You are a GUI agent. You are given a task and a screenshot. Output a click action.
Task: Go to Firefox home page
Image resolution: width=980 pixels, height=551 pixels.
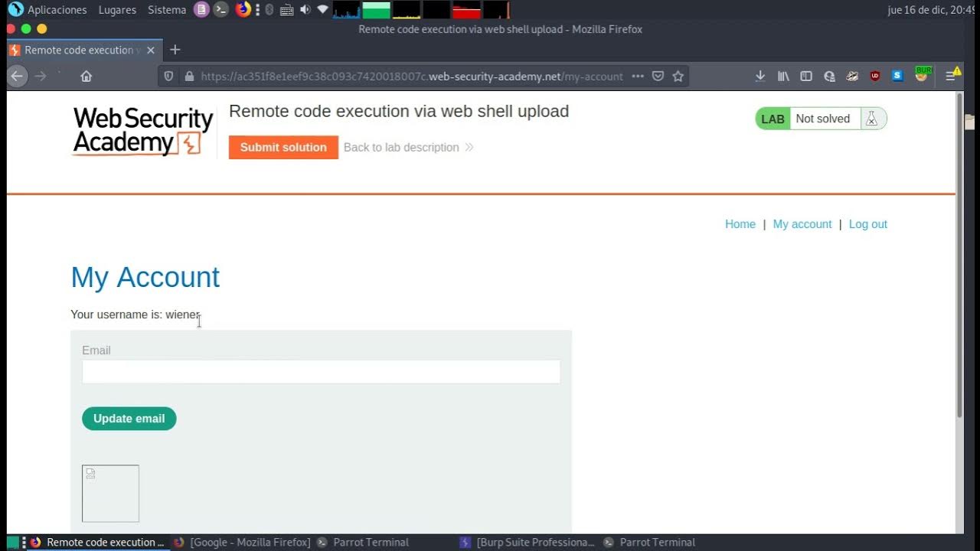87,76
